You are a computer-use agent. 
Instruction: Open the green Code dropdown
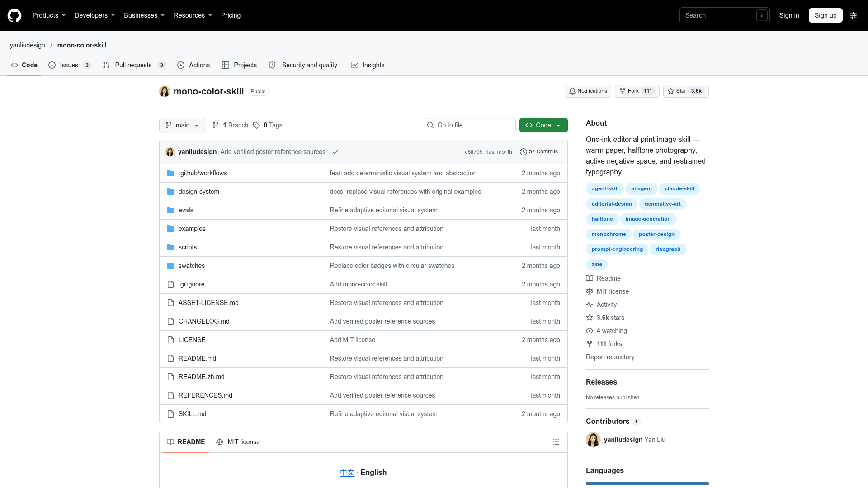pyautogui.click(x=543, y=125)
